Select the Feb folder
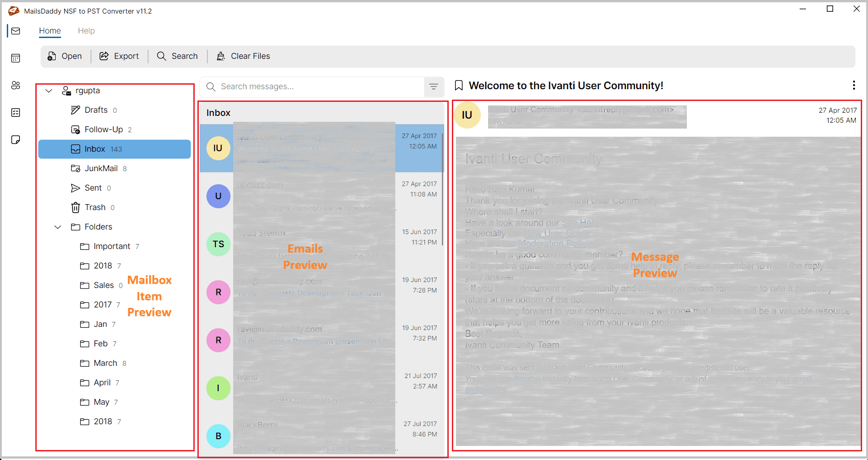868x460 pixels. [x=115, y=344]
